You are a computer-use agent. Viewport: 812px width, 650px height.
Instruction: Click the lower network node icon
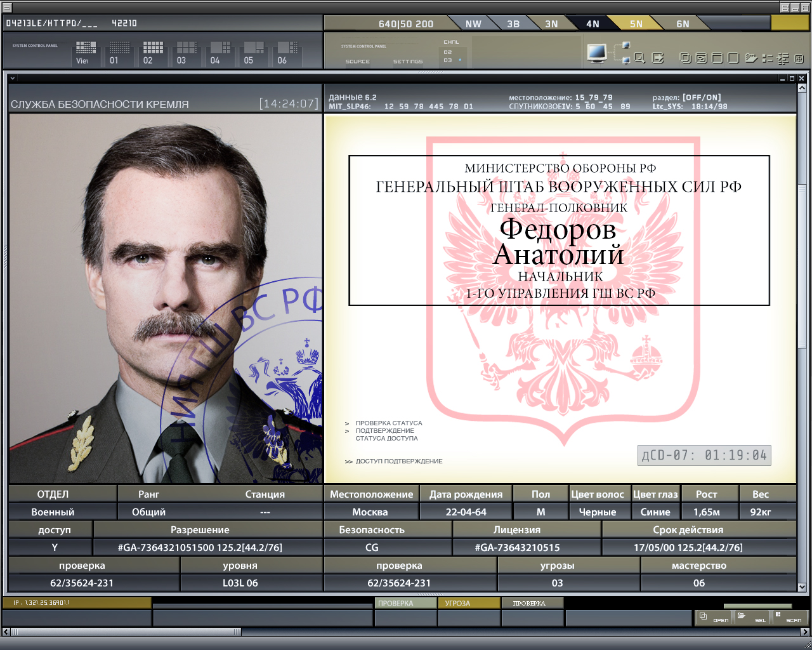pos(626,60)
